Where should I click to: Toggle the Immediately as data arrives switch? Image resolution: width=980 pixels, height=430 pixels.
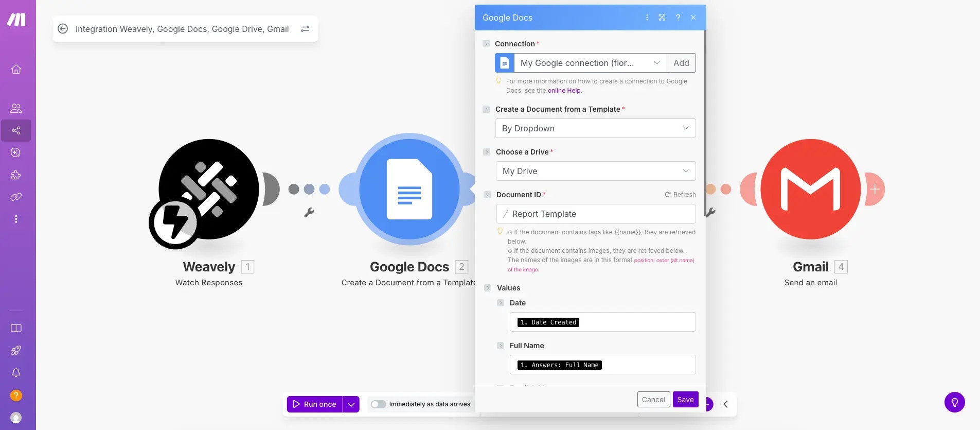click(x=379, y=404)
